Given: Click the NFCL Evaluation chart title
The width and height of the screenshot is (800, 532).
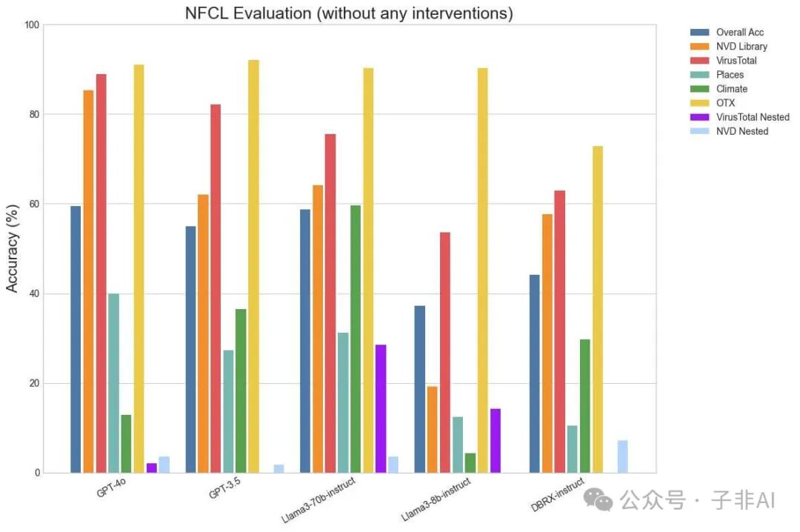Looking at the screenshot, I should pyautogui.click(x=349, y=13).
